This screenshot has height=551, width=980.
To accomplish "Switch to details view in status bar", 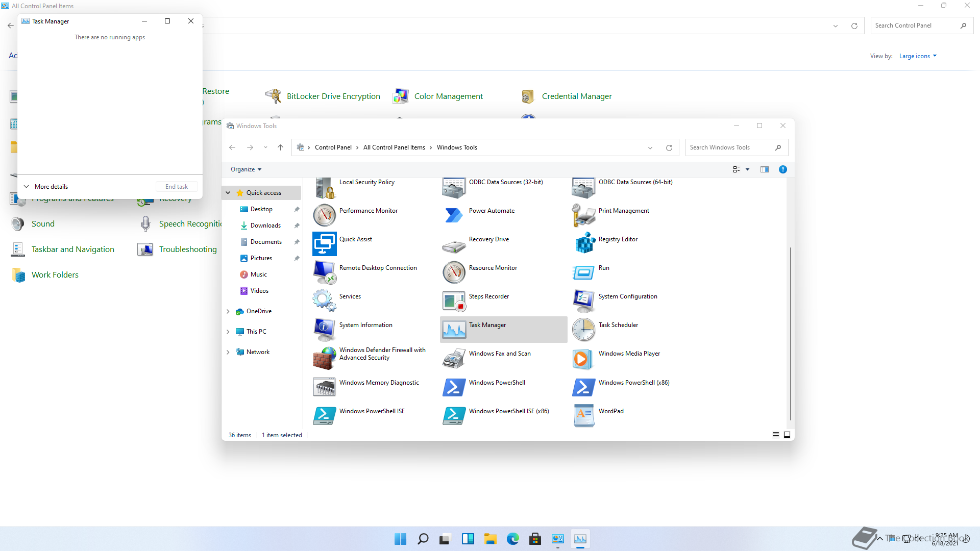I will click(x=776, y=435).
